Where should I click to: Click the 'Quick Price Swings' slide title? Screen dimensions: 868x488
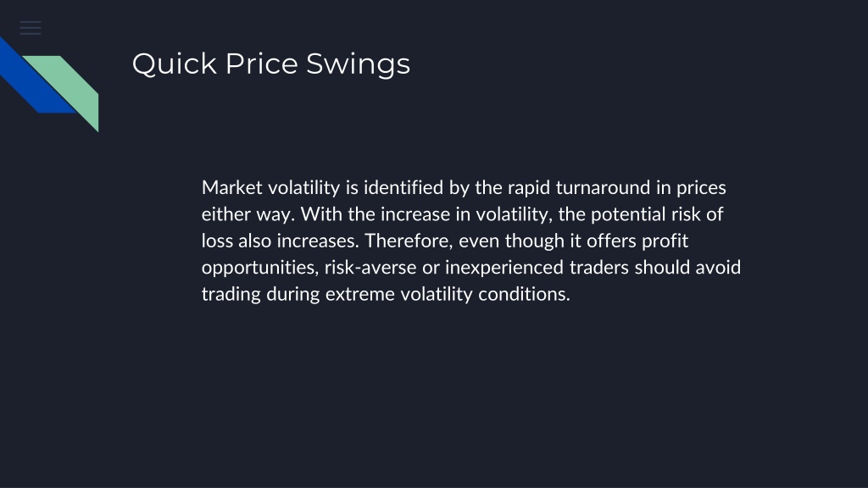[x=271, y=64]
